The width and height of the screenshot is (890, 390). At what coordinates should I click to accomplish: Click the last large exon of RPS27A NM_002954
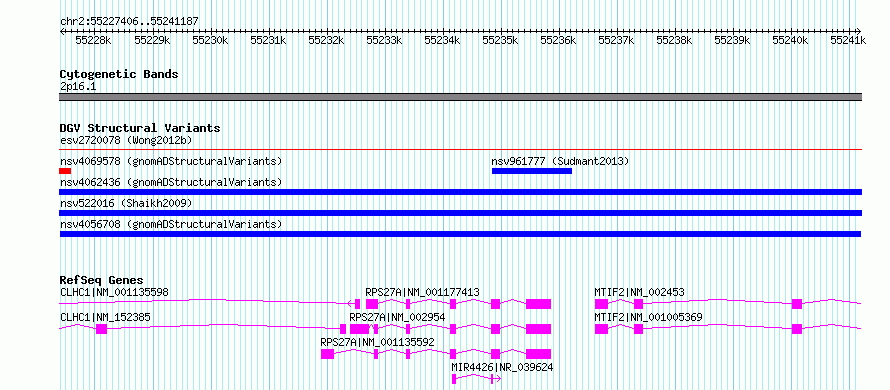[x=539, y=329]
